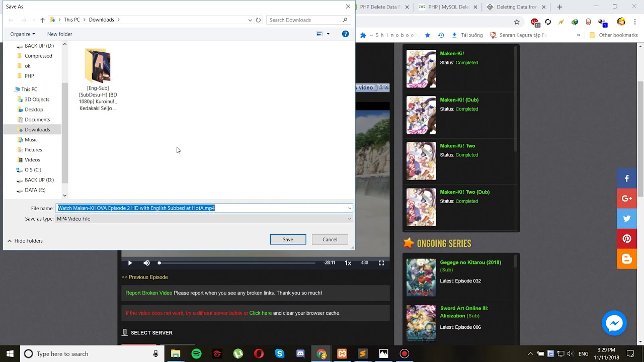Open XAMPP from the taskbar
The width and height of the screenshot is (644, 362).
click(x=342, y=354)
